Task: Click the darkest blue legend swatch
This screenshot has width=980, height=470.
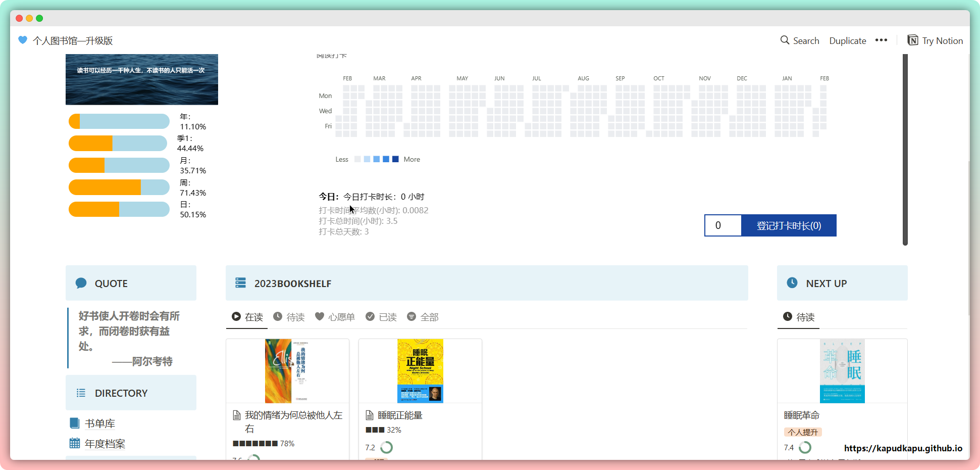Action: [395, 159]
